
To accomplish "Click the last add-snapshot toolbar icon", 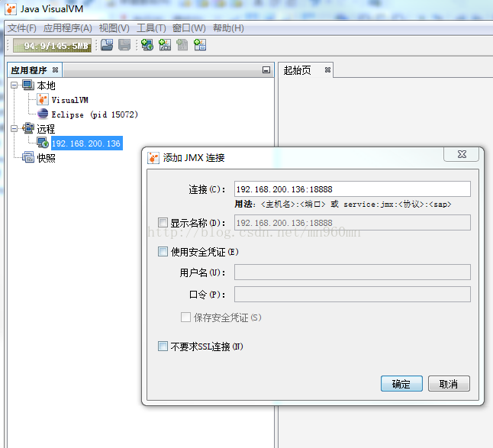I will (x=200, y=45).
